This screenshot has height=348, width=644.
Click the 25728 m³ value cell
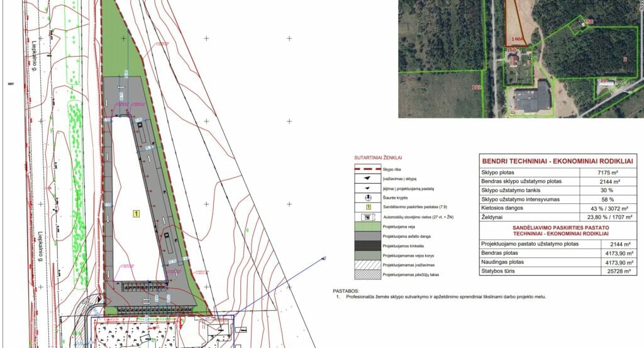pos(619,271)
